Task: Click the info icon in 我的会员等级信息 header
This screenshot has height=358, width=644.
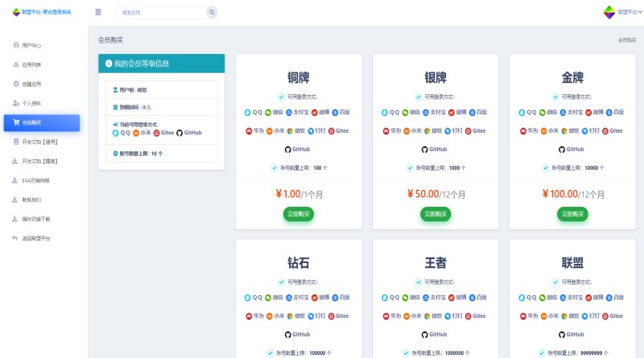Action: [x=109, y=64]
